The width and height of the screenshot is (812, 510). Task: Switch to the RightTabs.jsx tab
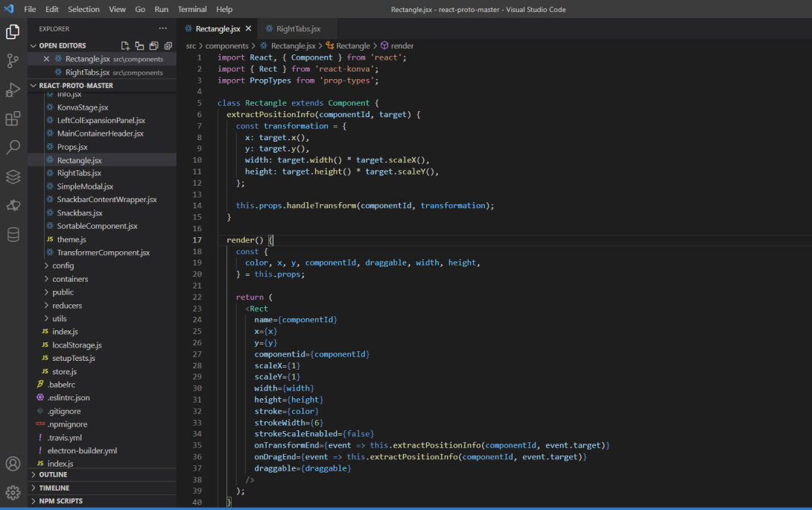tap(298, 28)
